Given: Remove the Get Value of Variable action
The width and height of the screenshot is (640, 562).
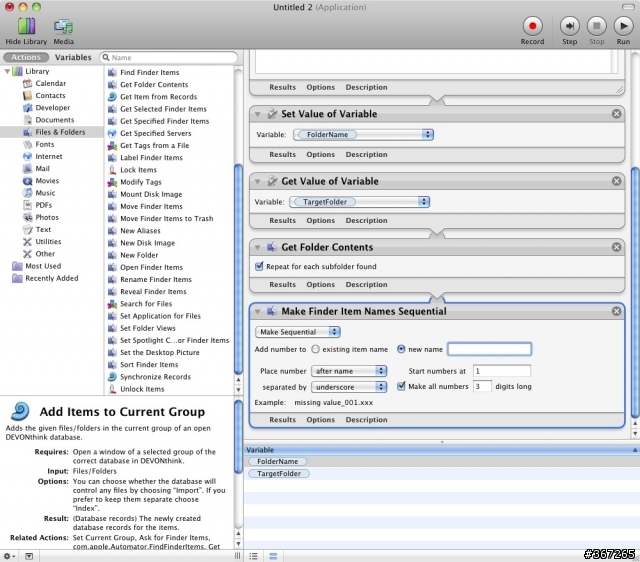Looking at the screenshot, I should tap(616, 181).
